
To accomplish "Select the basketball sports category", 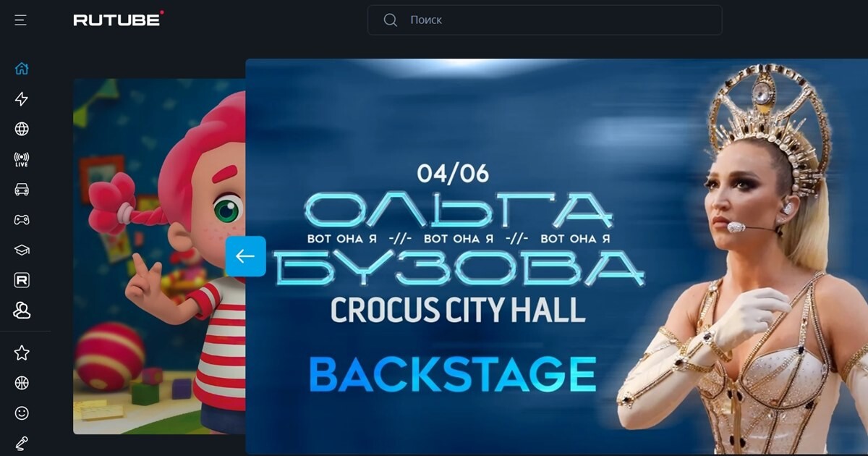I will tap(22, 383).
